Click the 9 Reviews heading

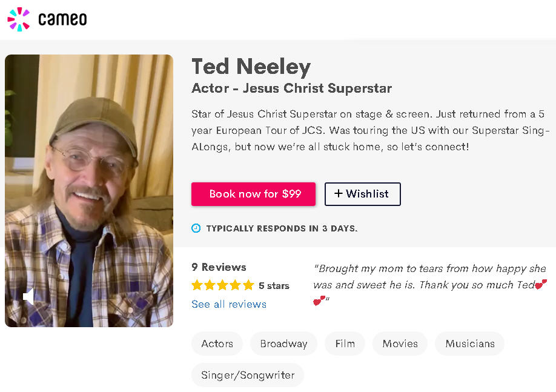[x=219, y=267]
